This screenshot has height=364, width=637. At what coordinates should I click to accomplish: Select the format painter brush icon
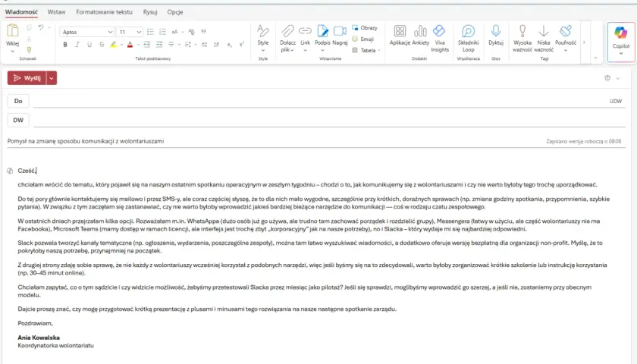[x=29, y=50]
